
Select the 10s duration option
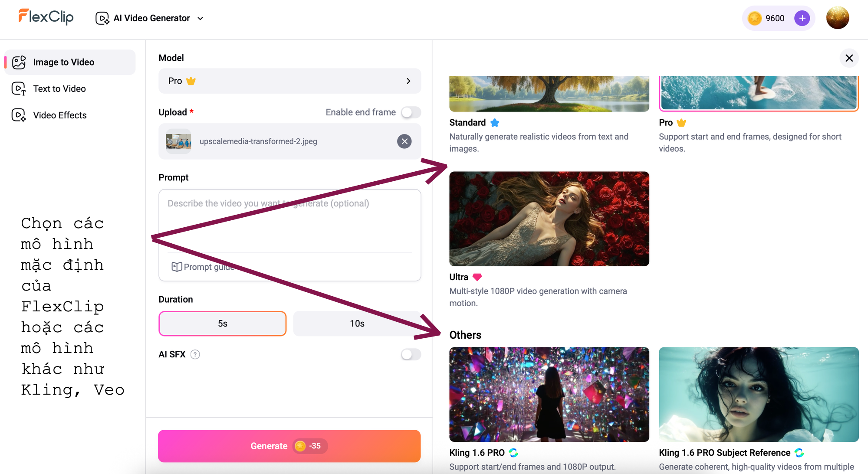pos(357,324)
